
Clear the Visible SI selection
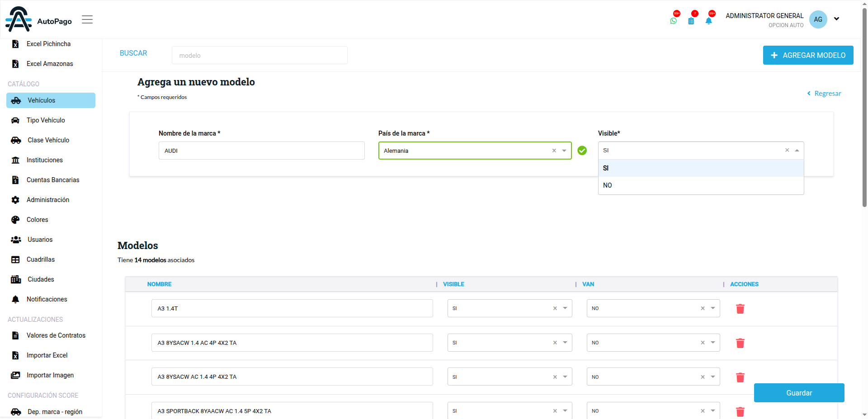[x=787, y=150]
